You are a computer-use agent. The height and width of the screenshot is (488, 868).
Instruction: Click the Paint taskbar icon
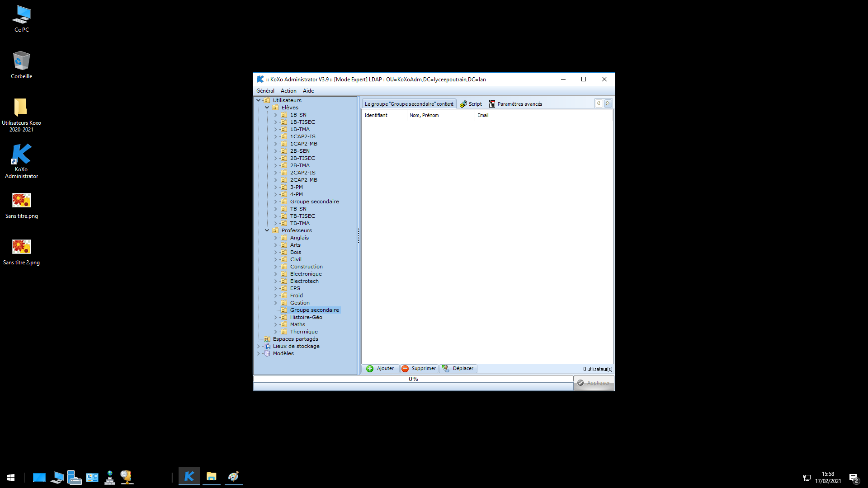pyautogui.click(x=233, y=476)
